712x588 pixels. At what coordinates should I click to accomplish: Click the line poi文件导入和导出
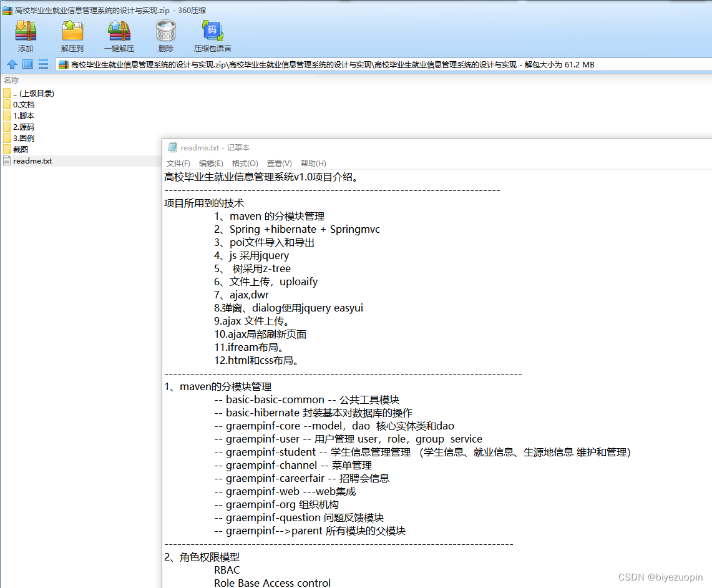click(265, 242)
